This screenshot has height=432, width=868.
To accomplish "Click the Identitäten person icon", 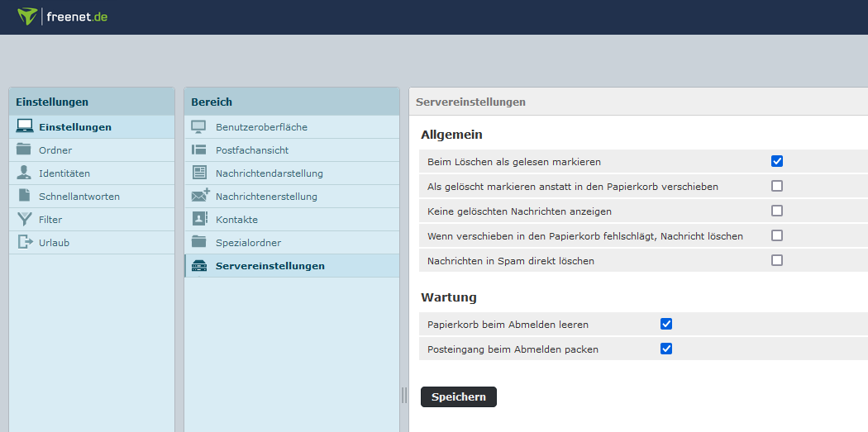I will point(24,173).
